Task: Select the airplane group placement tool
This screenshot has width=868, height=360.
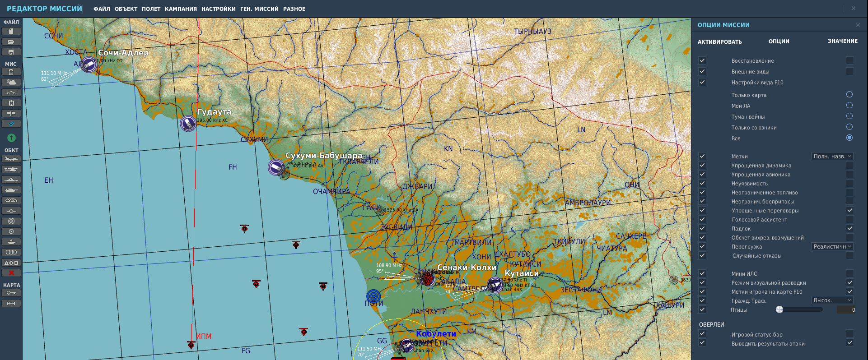Action: (x=11, y=159)
